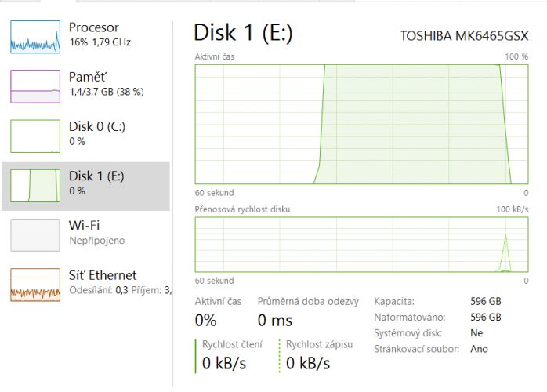Select Disk 0 (C:) thumbnail graph
Viewport: 547px width, 392px height.
click(x=35, y=136)
